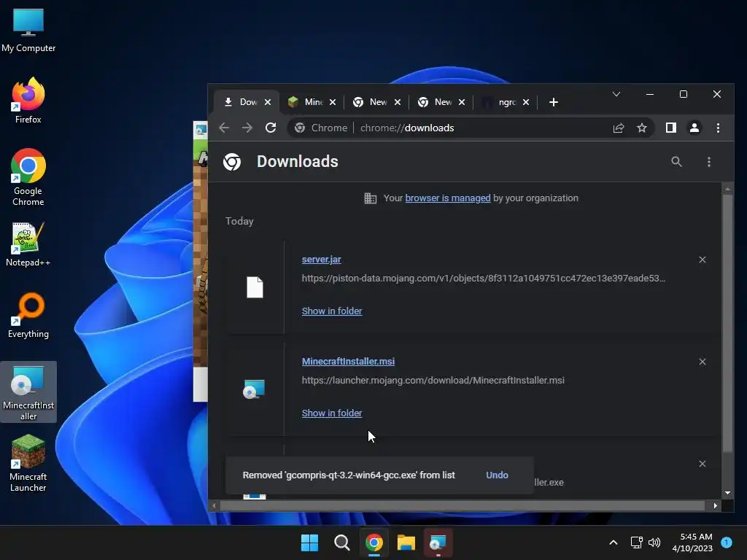Open clock and calendar flyout

click(x=692, y=542)
